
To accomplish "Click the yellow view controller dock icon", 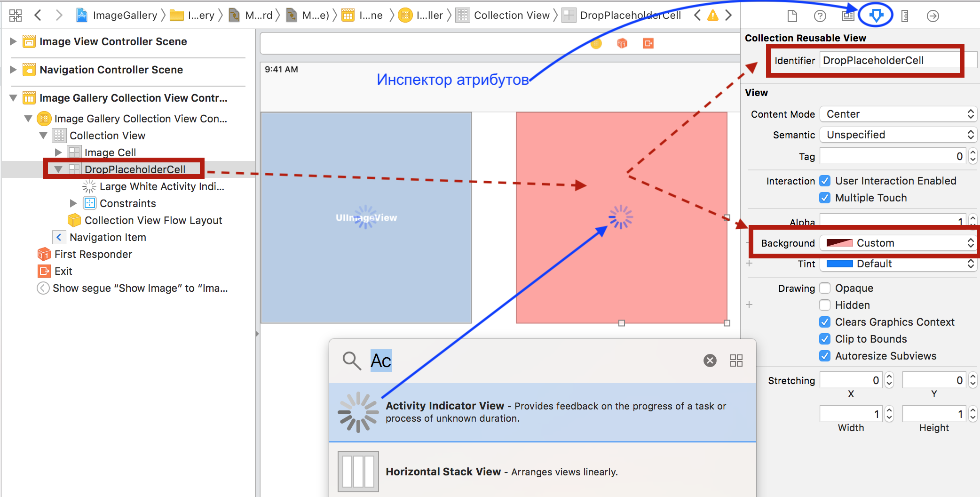I will point(596,43).
